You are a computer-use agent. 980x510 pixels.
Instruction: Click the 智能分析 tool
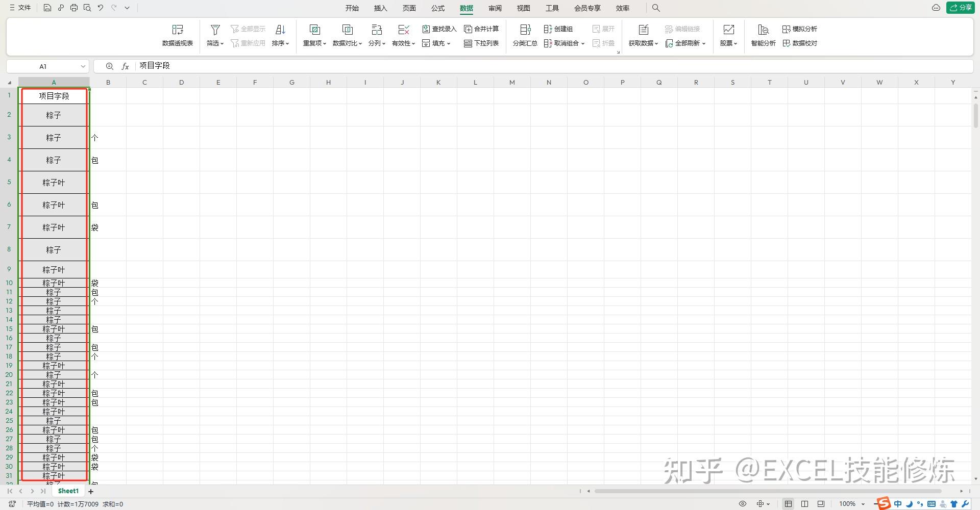pos(763,35)
